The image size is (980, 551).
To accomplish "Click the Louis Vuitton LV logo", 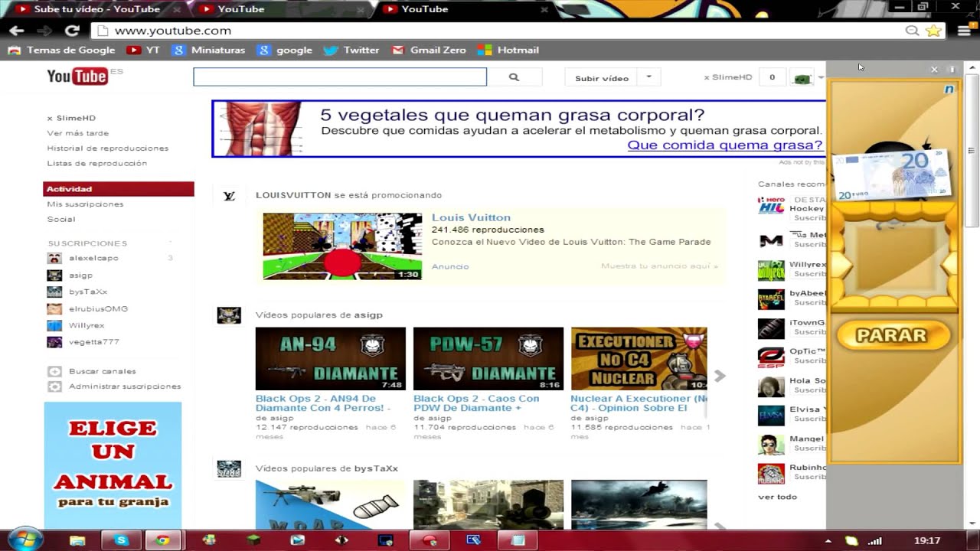I will click(x=229, y=196).
